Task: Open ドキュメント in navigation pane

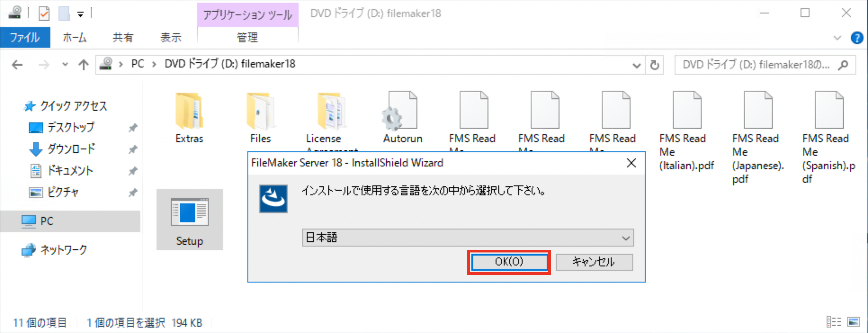Action: [70, 171]
